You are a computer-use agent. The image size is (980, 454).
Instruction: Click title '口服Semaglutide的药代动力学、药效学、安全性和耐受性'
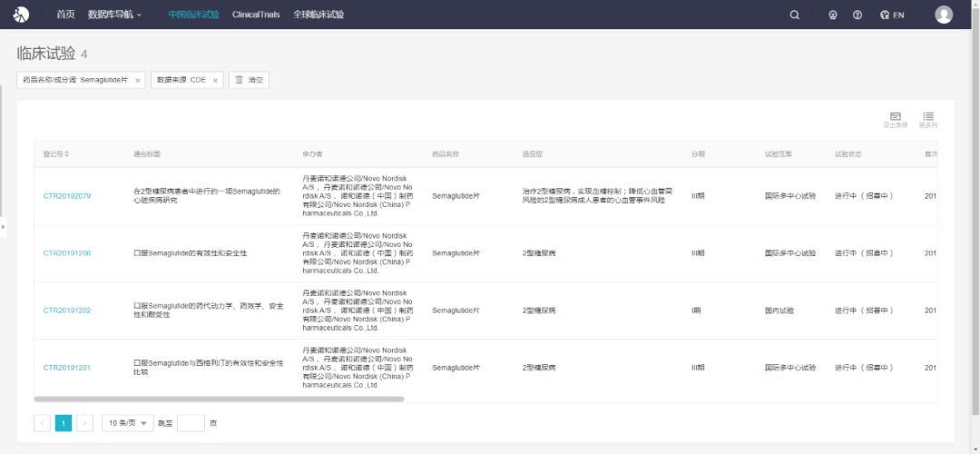point(209,311)
